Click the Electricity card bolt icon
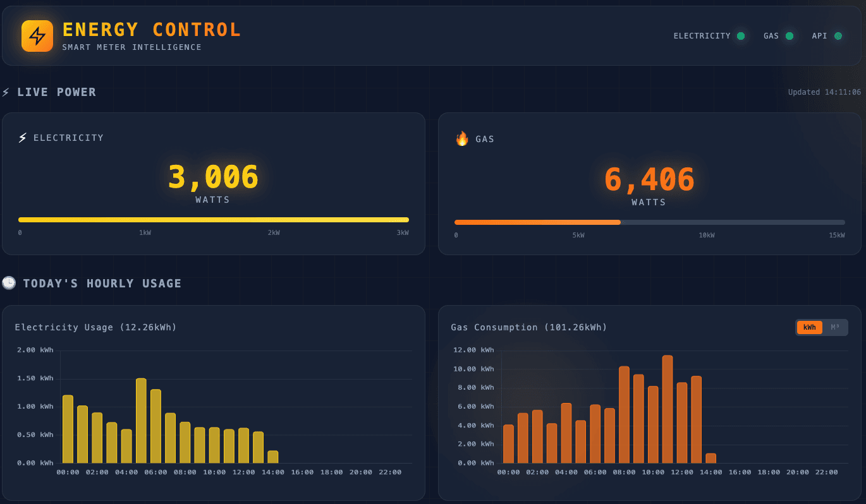Viewport: 866px width, 504px height. 23,138
